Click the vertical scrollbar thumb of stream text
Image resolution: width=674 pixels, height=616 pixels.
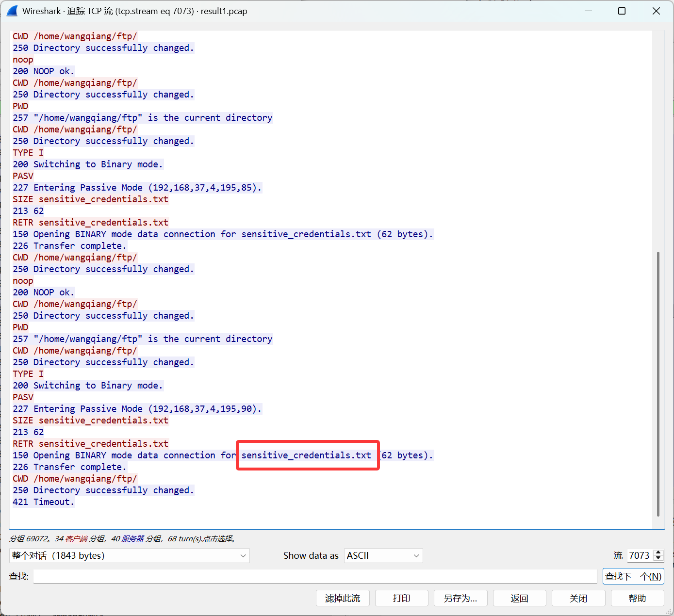[x=658, y=383]
